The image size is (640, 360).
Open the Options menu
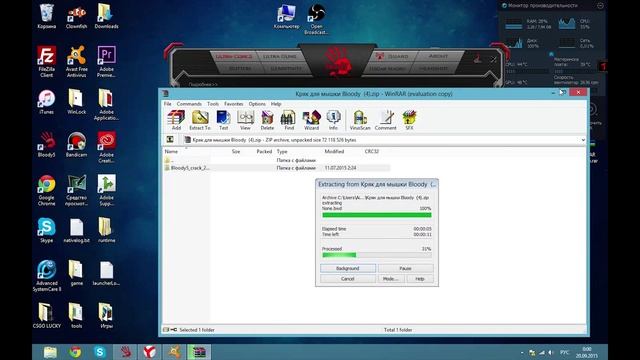coord(257,104)
